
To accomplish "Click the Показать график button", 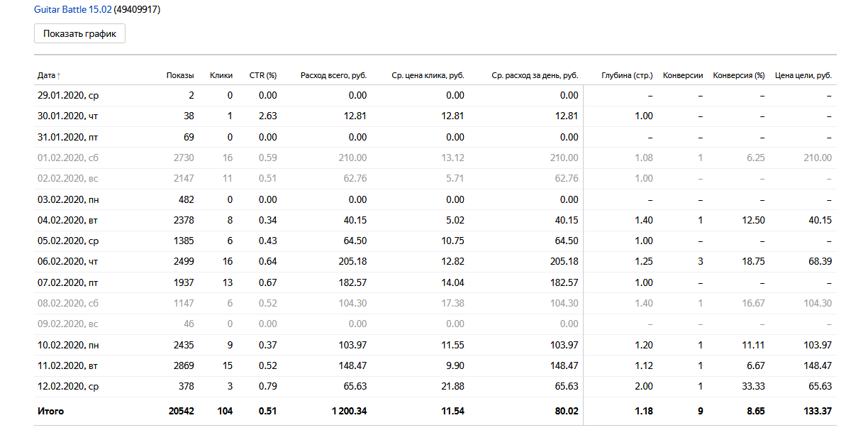I will point(79,33).
